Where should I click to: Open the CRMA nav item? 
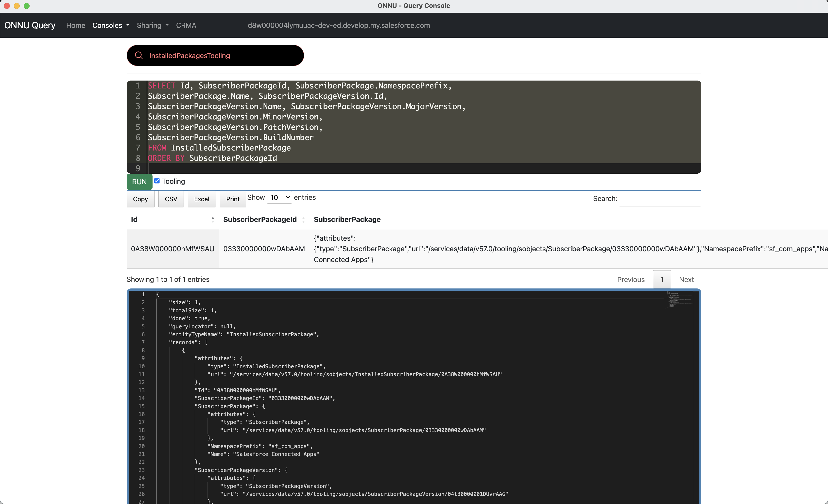coord(186,25)
